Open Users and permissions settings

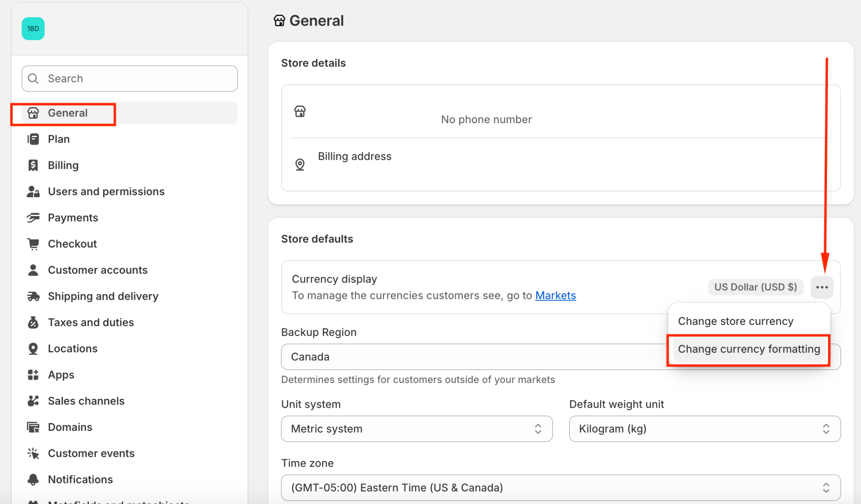coord(106,191)
